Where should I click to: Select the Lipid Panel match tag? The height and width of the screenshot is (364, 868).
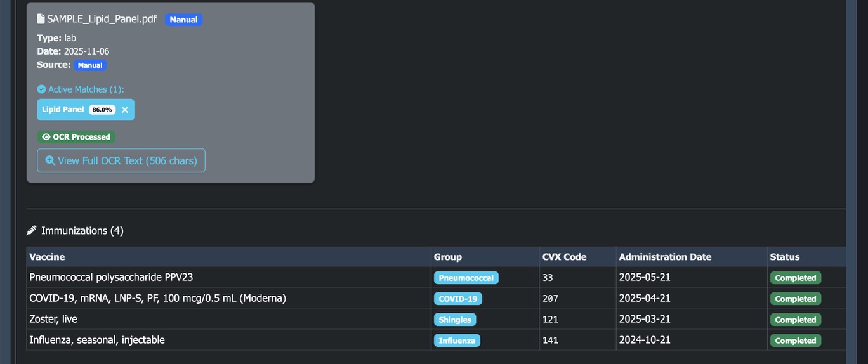pyautogui.click(x=63, y=110)
